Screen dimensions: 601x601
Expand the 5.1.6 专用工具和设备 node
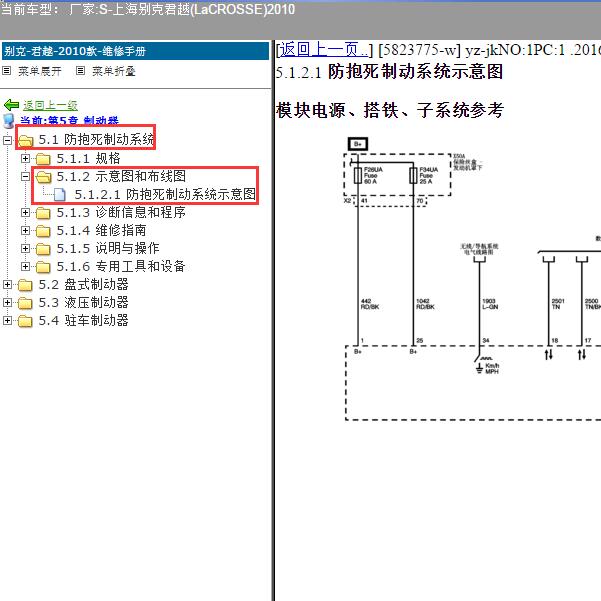coord(25,266)
